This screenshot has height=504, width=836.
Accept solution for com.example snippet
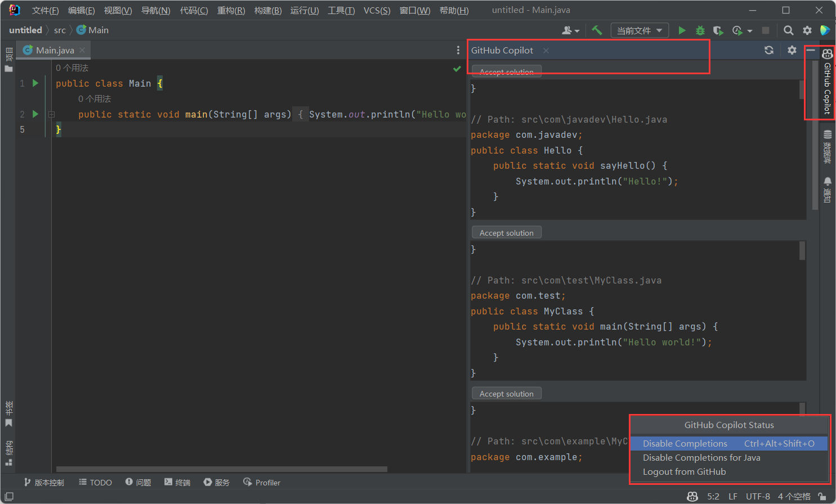coord(507,394)
